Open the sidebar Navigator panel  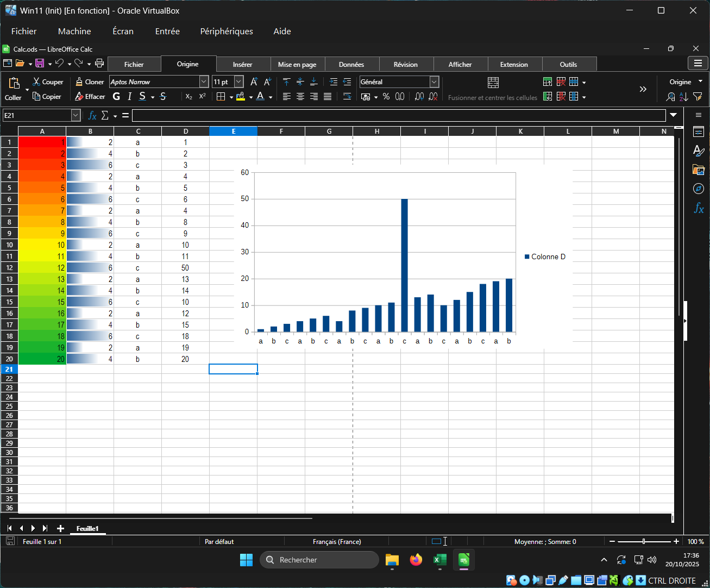698,189
